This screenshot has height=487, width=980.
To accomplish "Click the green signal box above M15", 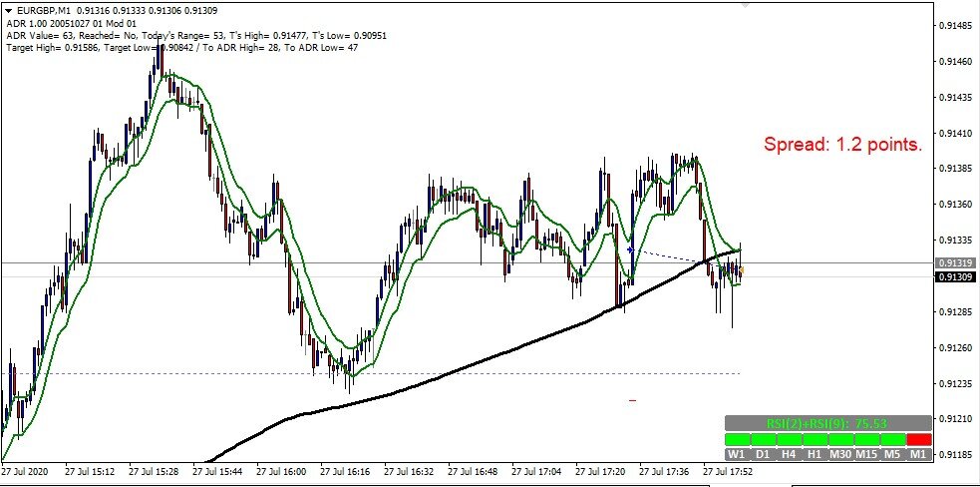I will [867, 439].
